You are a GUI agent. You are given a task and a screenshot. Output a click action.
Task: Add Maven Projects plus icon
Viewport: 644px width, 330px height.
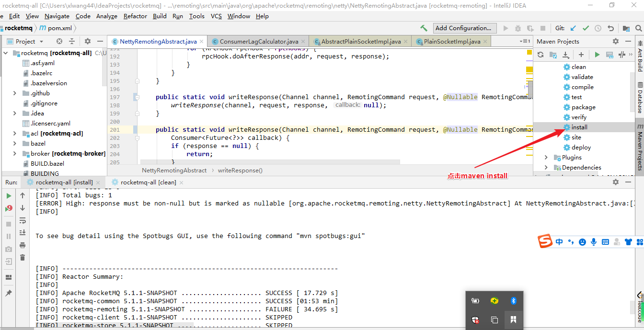pos(581,55)
